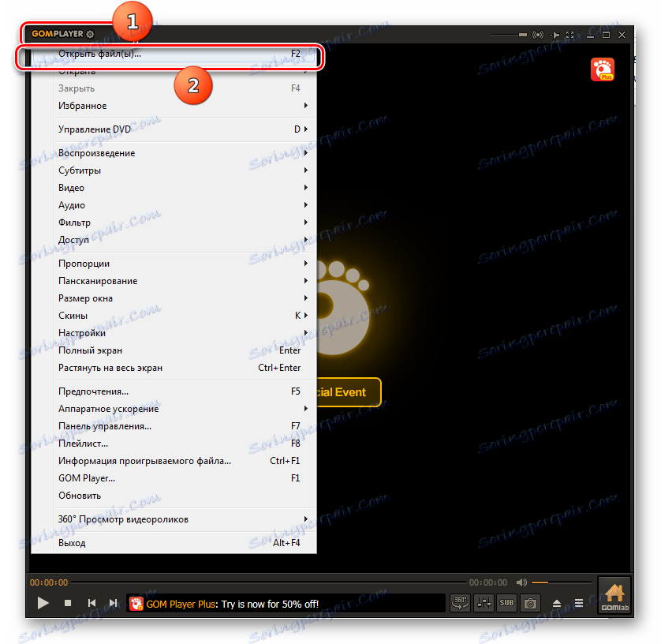Expand the "Пропорции" submenu
Image resolution: width=661 pixels, height=644 pixels.
[174, 263]
